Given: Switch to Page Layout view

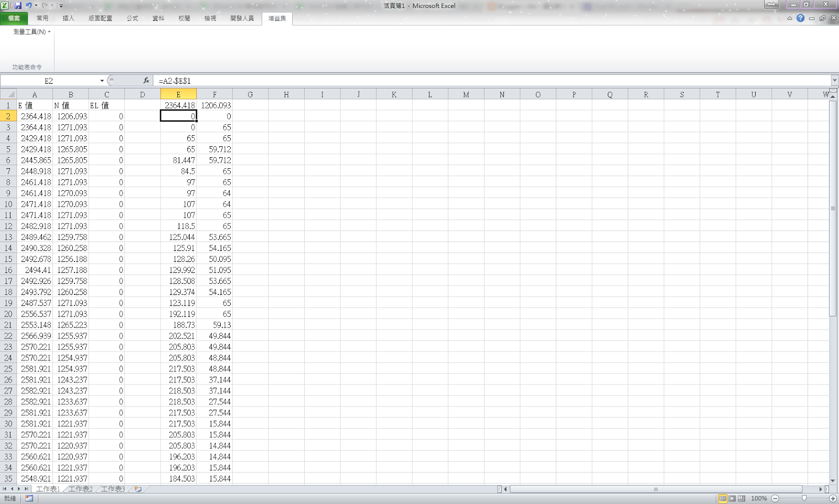Looking at the screenshot, I should click(732, 498).
